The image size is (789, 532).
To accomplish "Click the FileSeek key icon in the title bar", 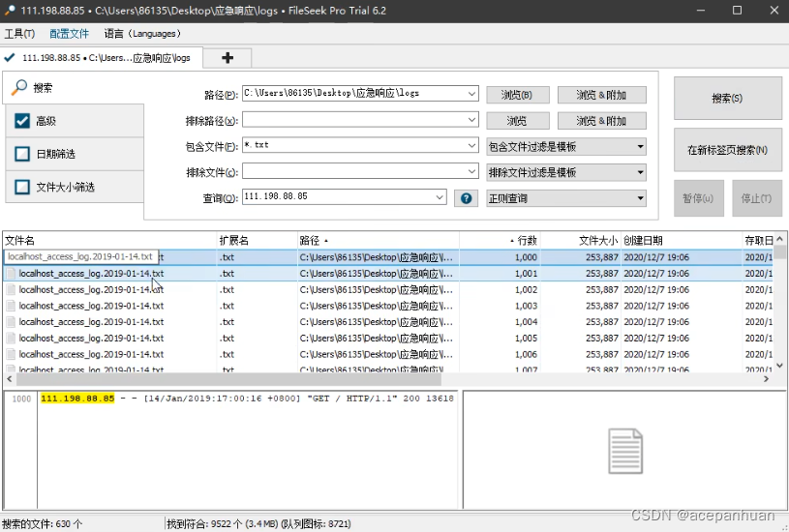I will (10, 10).
